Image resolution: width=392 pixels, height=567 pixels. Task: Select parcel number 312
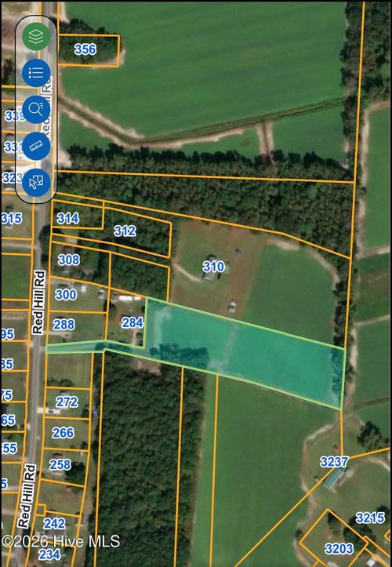(x=125, y=231)
